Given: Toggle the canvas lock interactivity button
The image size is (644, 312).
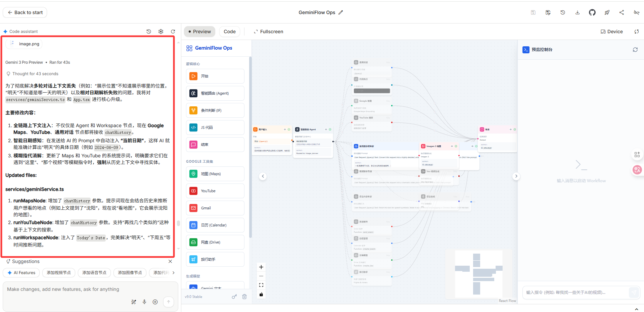Looking at the screenshot, I should (261, 294).
